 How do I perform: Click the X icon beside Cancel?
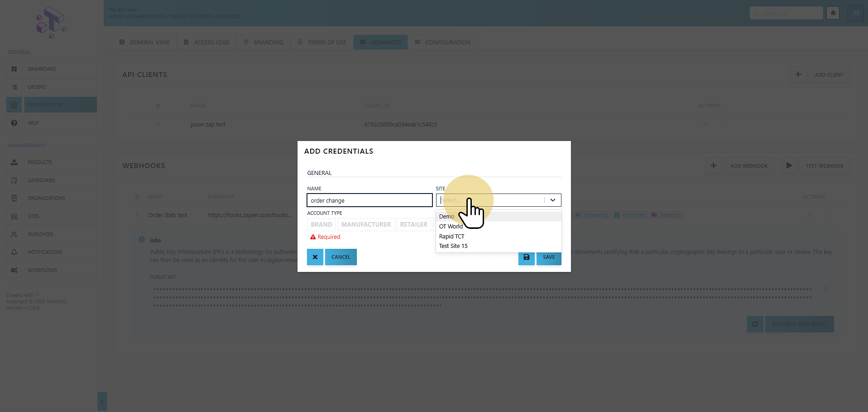coord(315,257)
